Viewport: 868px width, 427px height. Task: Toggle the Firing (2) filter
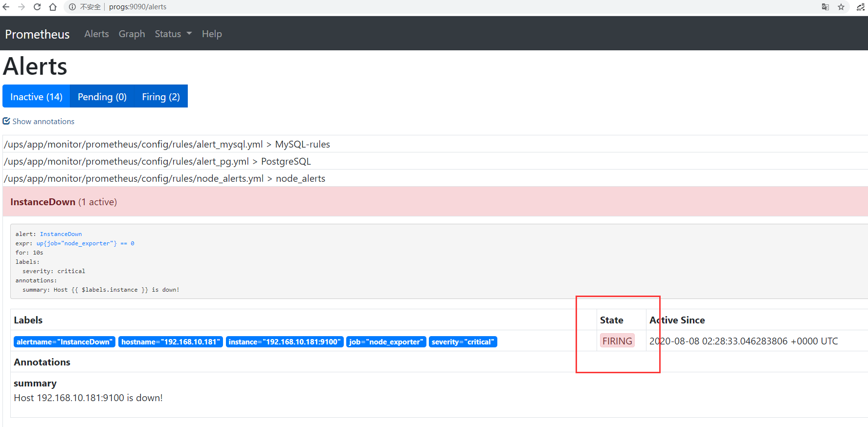161,96
